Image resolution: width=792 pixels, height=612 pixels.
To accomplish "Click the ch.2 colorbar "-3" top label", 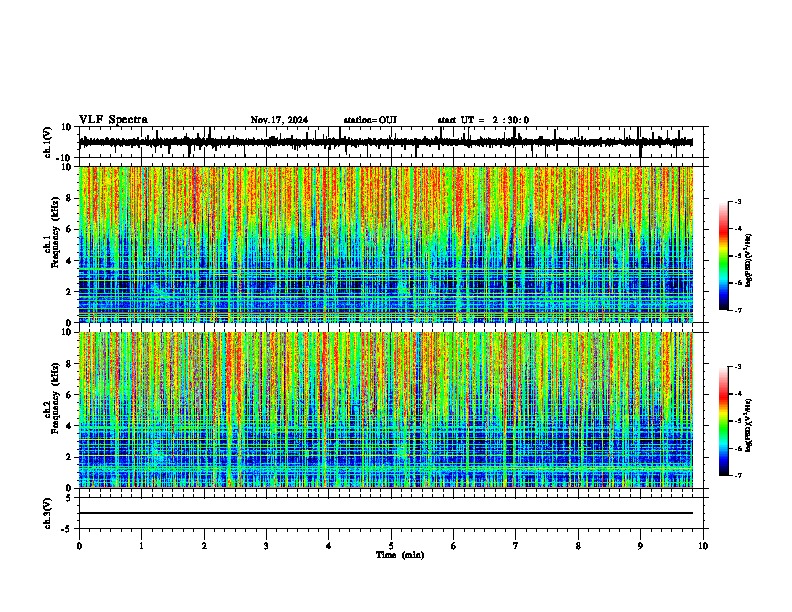I will pyautogui.click(x=737, y=367).
